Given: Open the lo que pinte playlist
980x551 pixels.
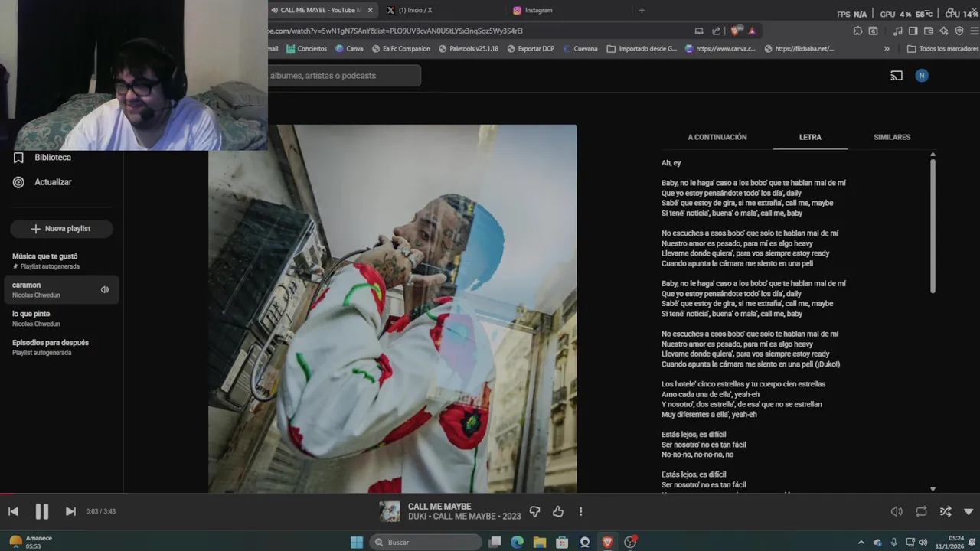Looking at the screenshot, I should pyautogui.click(x=61, y=318).
